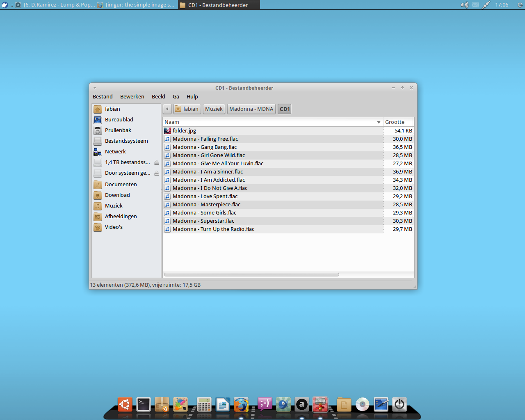
Task: Open the Bewerken menu
Action: 132,97
